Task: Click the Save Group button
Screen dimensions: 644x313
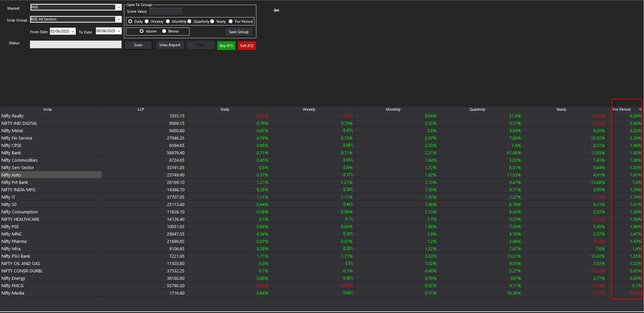Action: 238,32
